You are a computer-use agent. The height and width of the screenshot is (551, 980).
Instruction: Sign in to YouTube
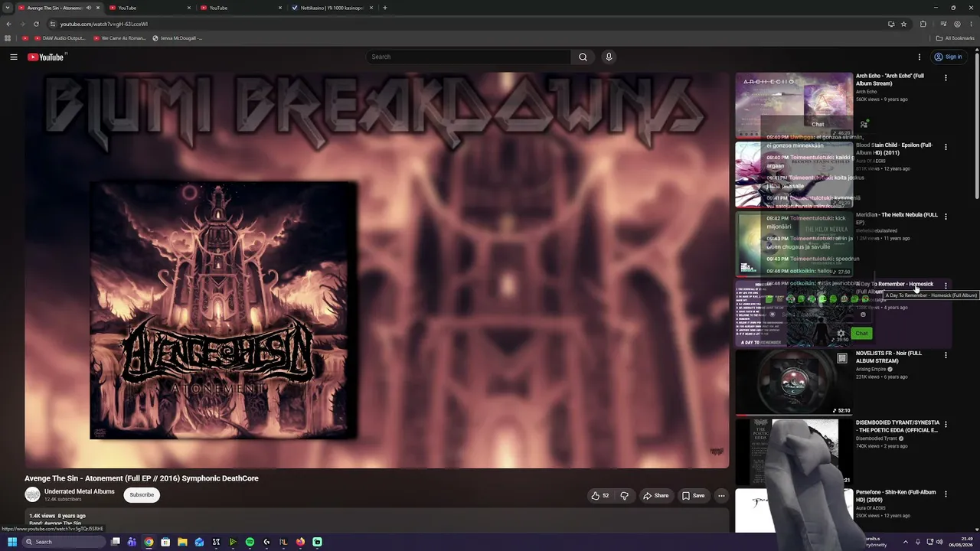pyautogui.click(x=948, y=57)
